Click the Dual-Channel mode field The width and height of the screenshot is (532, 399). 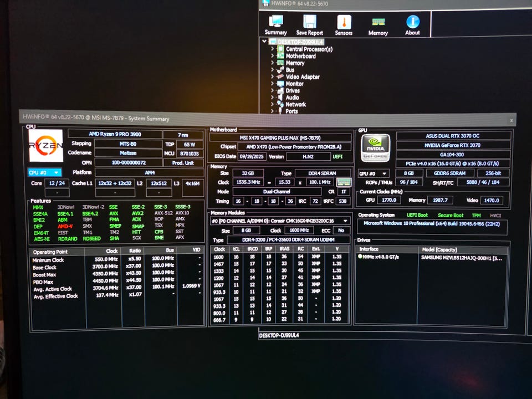pyautogui.click(x=277, y=191)
